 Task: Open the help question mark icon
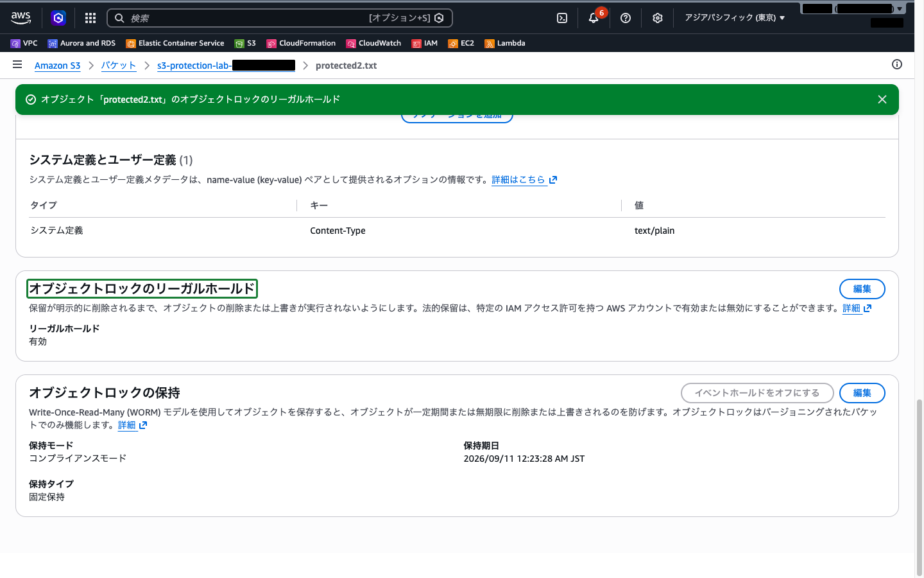626,18
